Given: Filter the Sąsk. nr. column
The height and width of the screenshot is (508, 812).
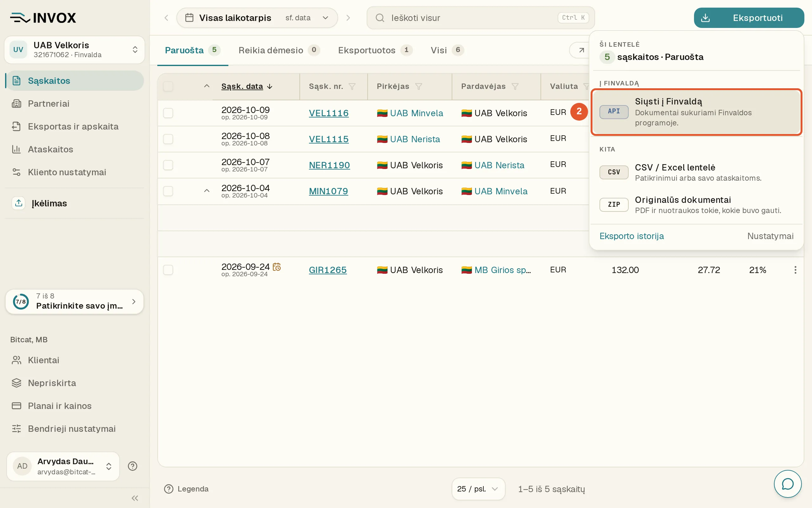Looking at the screenshot, I should (352, 86).
